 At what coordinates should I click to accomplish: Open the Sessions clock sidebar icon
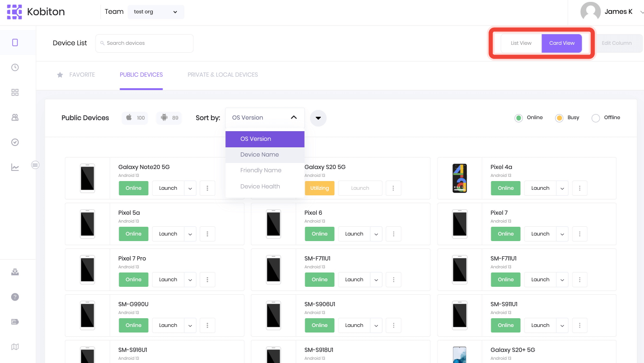15,67
